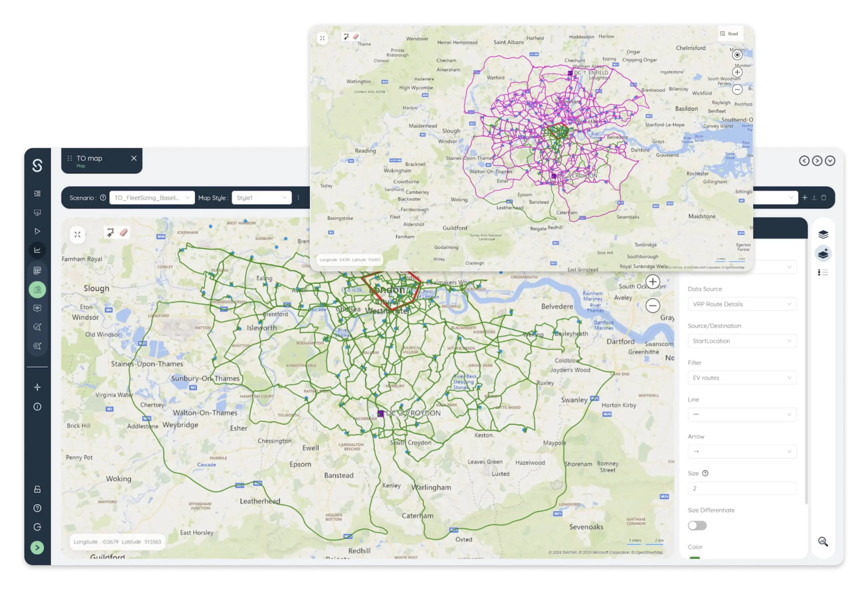Viewport: 868px width, 590px height.
Task: Click the DC_1_ENFIELD marker on overlay map
Action: coord(570,73)
